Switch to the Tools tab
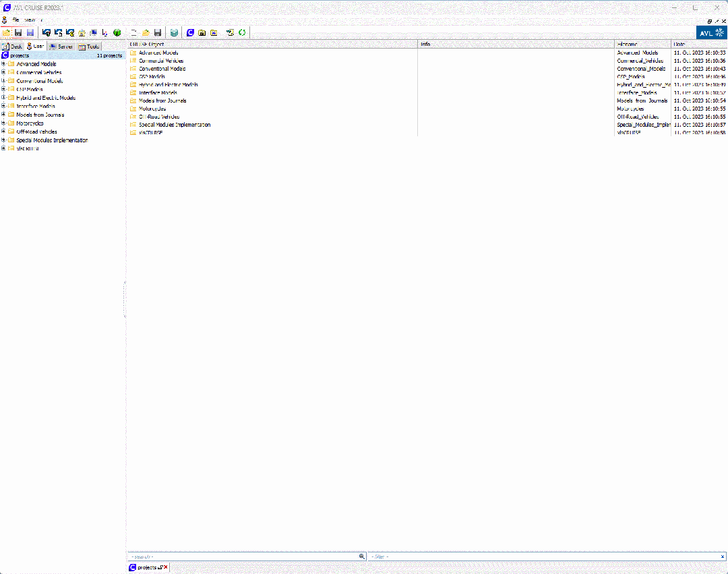728x574 pixels. (89, 47)
